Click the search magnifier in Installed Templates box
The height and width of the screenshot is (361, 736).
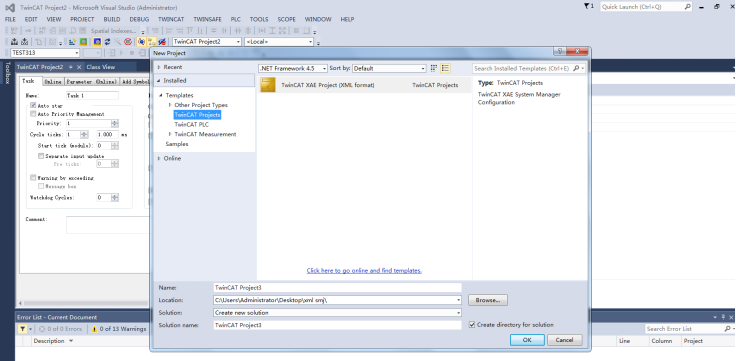coord(576,69)
